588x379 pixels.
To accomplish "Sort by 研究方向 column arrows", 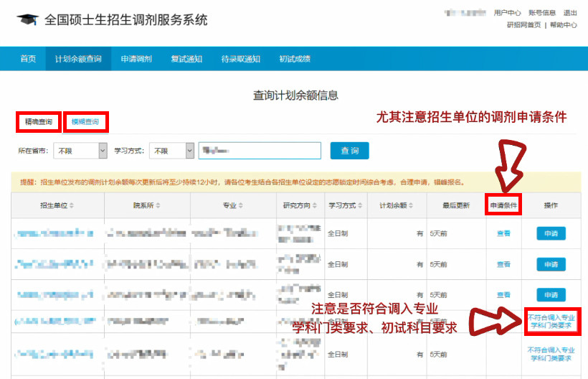I will pyautogui.click(x=315, y=205).
